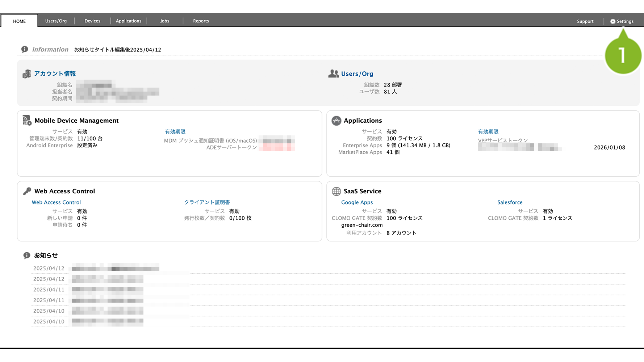The height and width of the screenshot is (362, 644).
Task: Click the Applications '100 ライセンス' contract value
Action: click(x=405, y=139)
